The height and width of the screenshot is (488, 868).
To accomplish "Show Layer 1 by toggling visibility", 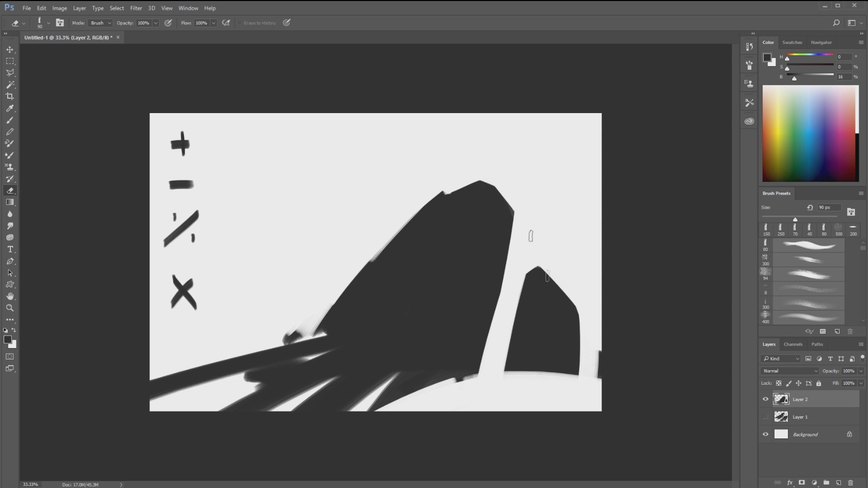I will (766, 417).
